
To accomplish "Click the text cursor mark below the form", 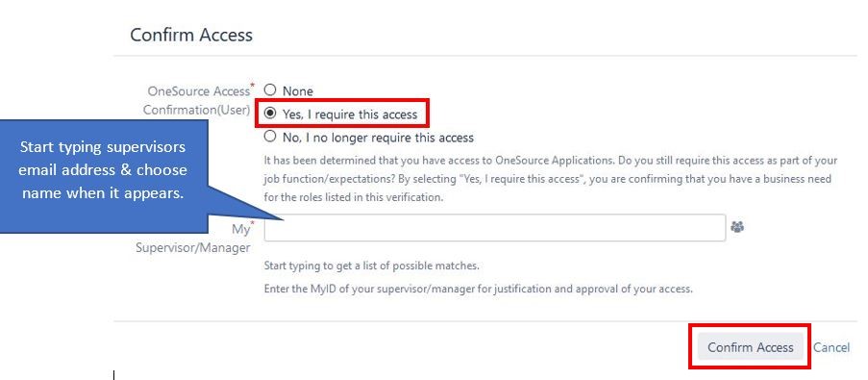I will pyautogui.click(x=114, y=375).
